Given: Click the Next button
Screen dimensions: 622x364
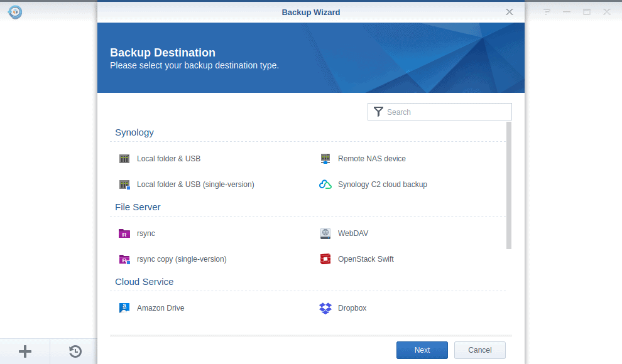Looking at the screenshot, I should pyautogui.click(x=422, y=350).
